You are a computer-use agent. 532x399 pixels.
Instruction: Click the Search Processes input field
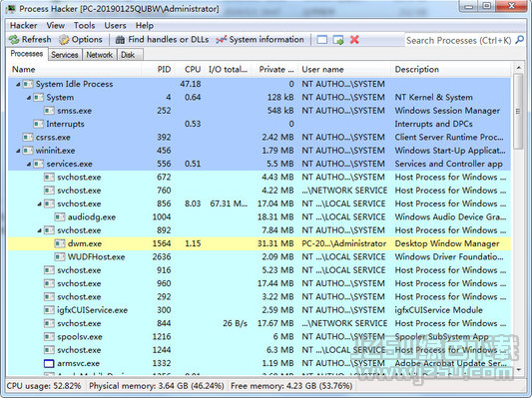click(459, 40)
